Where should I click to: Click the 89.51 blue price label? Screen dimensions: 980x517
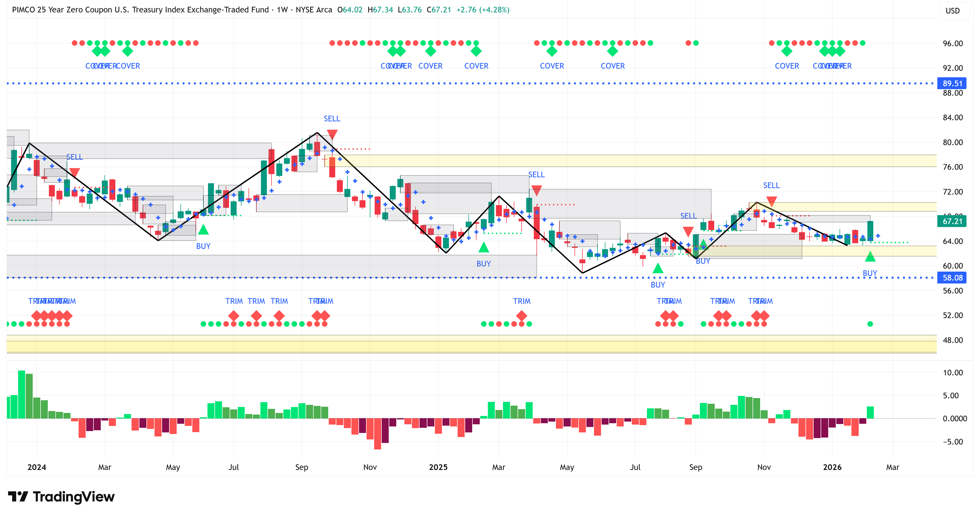coord(952,83)
